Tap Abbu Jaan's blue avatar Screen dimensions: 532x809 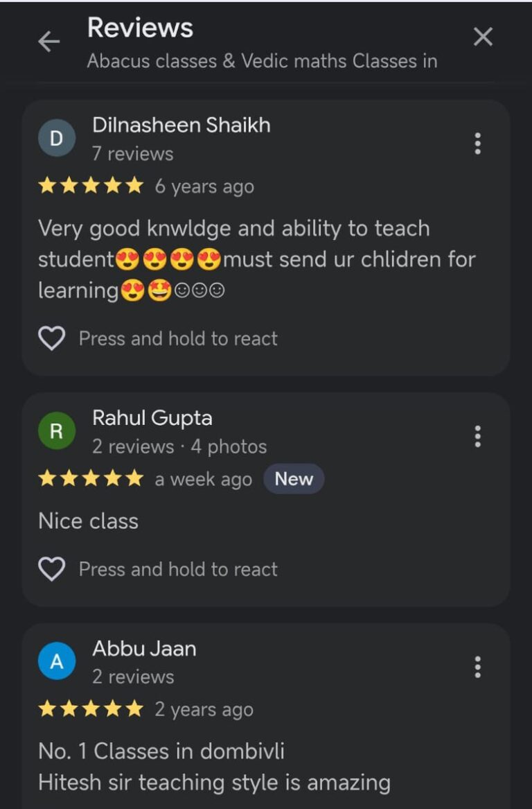point(57,661)
